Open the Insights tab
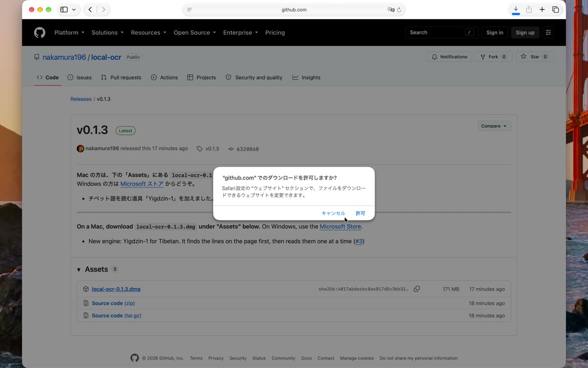This screenshot has height=368, width=588. 306,78
